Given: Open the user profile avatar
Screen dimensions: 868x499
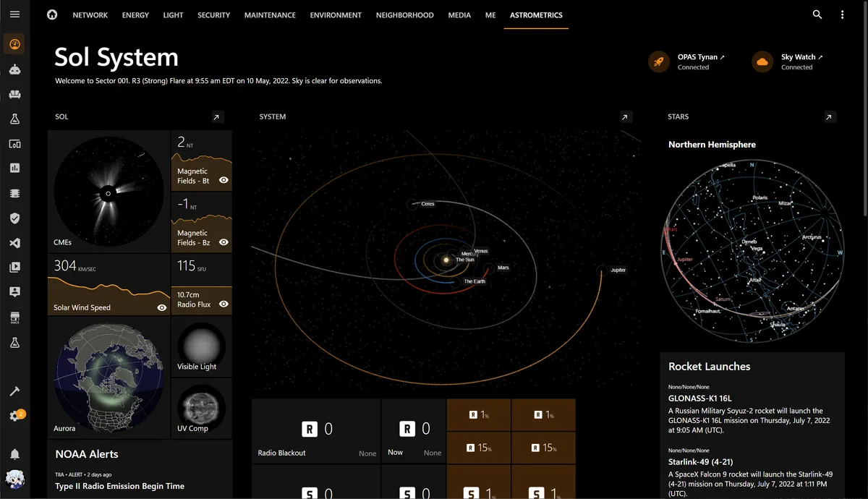Looking at the screenshot, I should (14, 479).
